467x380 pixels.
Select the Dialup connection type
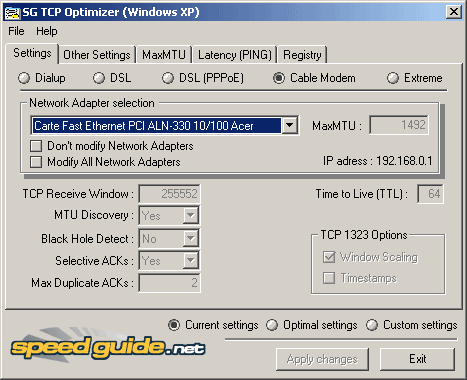[x=42, y=78]
